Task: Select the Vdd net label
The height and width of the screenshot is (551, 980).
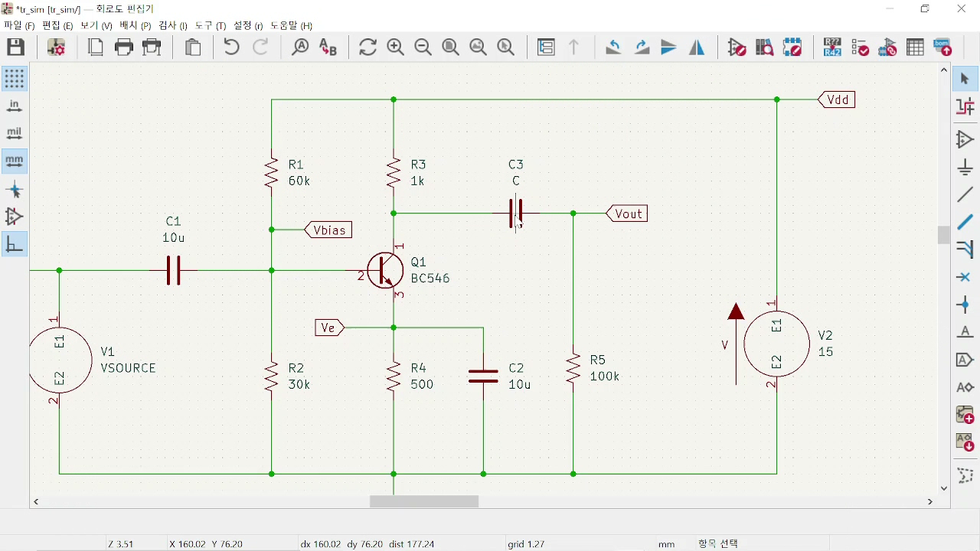Action: point(836,99)
